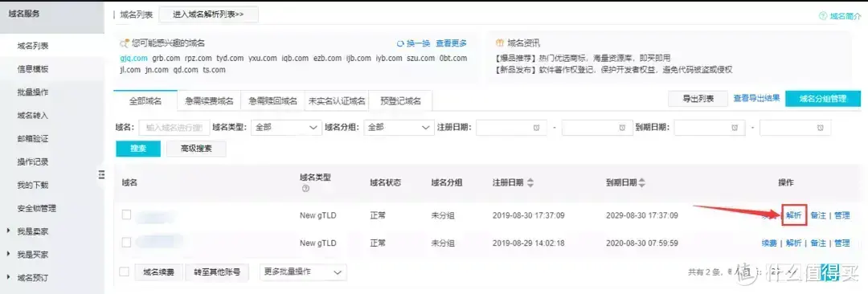The image size is (868, 294).
Task: Click 解析 for the 2020-08-30 domain
Action: [x=793, y=243]
